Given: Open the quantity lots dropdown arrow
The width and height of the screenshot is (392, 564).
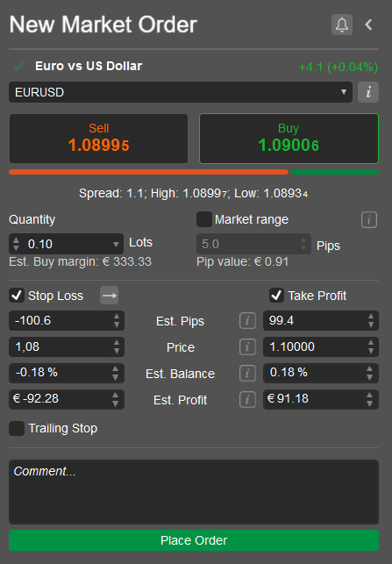Looking at the screenshot, I should (x=116, y=244).
